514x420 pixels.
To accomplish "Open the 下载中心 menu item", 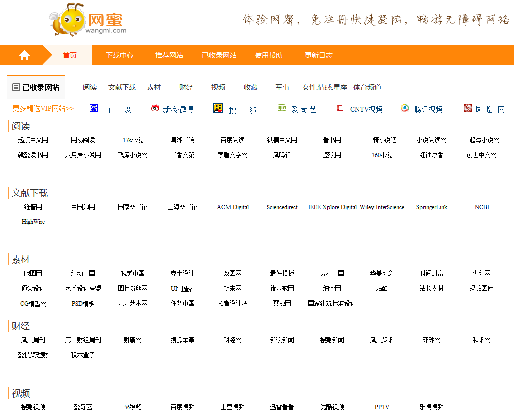I will (x=120, y=55).
